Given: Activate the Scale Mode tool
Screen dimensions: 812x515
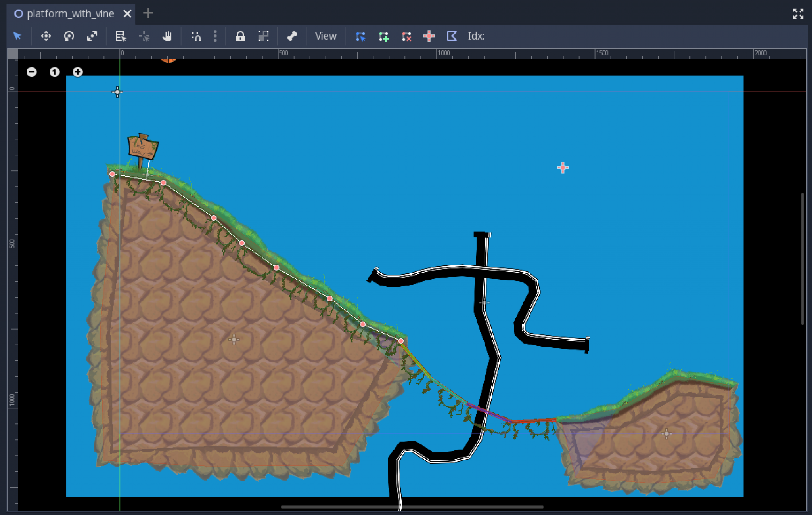Looking at the screenshot, I should (92, 36).
